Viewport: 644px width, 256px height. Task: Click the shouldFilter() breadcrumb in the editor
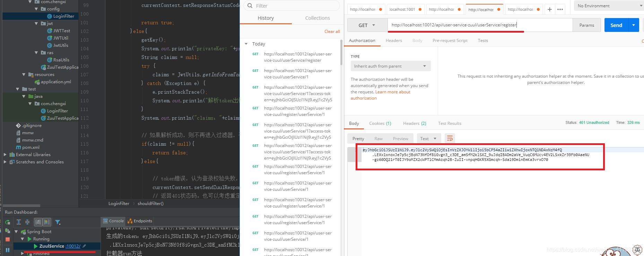pos(150,204)
